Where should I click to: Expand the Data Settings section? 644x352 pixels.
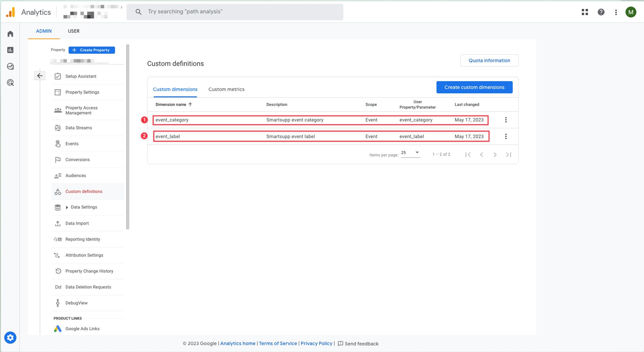(67, 207)
